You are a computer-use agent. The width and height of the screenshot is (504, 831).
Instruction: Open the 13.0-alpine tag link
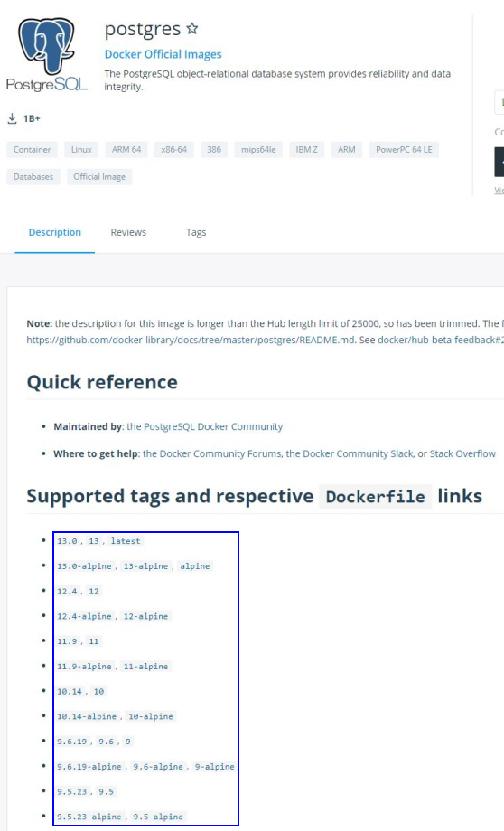(x=84, y=566)
